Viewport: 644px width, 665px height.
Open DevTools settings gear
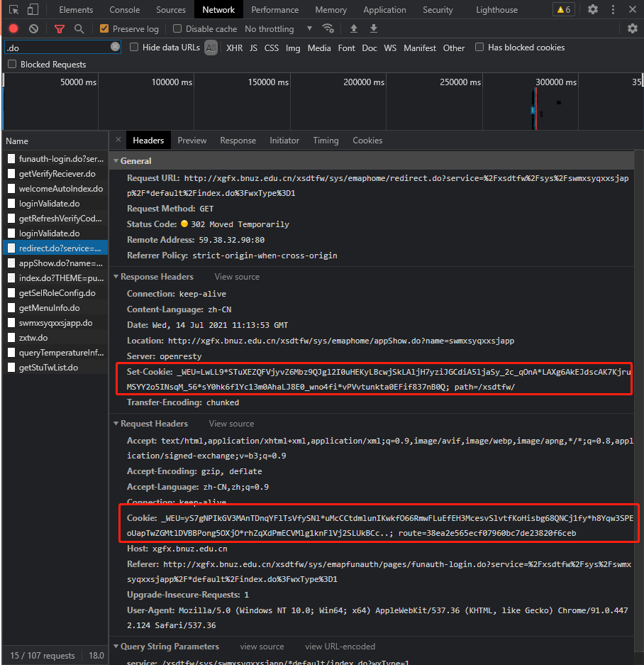click(x=593, y=9)
